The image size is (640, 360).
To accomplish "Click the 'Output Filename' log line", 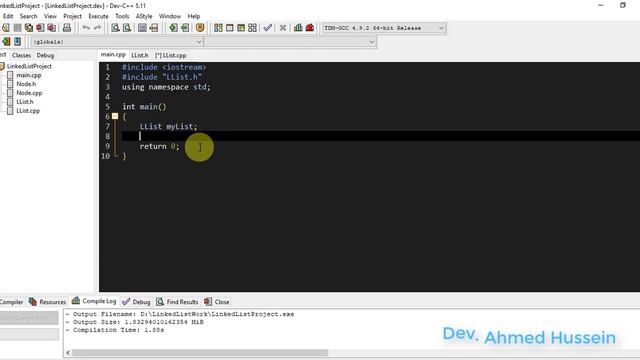I will (x=180, y=314).
